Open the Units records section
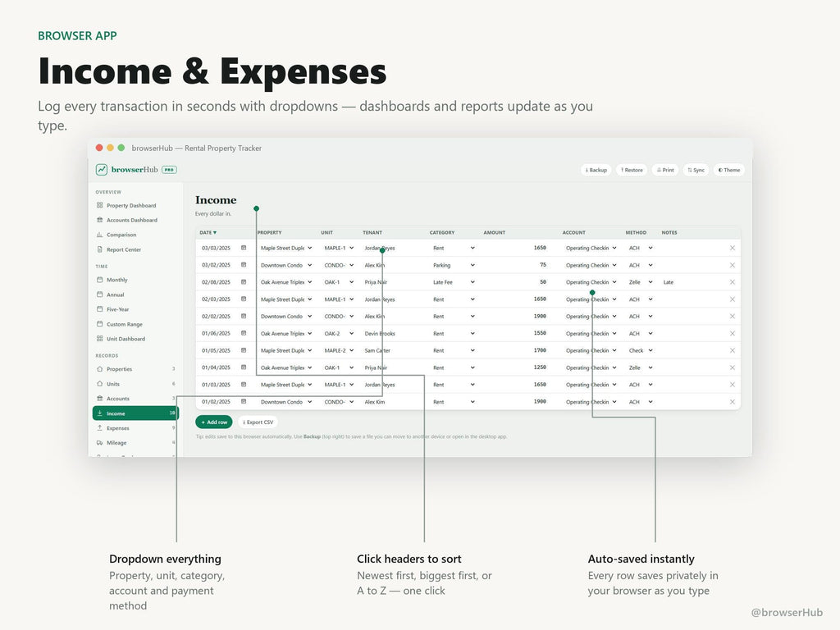 coord(135,384)
